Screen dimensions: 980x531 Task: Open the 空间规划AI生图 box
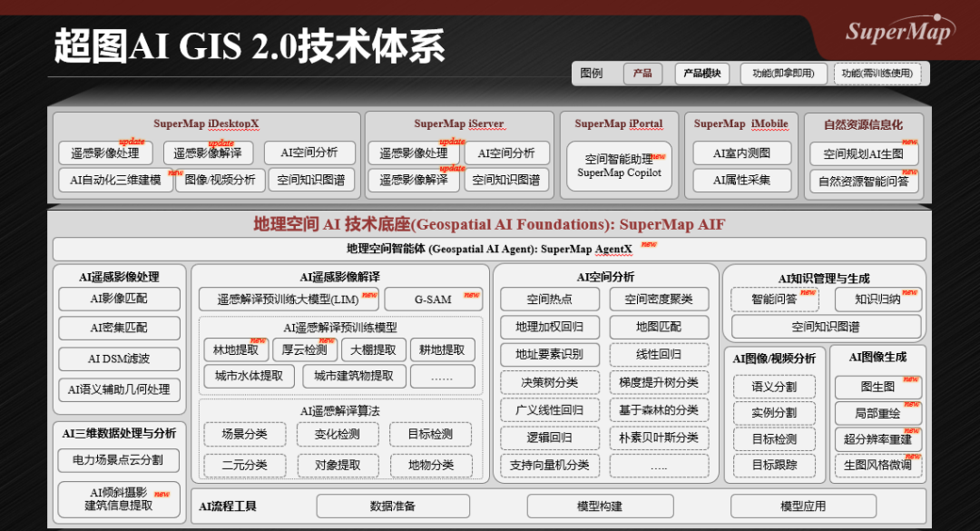coord(863,153)
